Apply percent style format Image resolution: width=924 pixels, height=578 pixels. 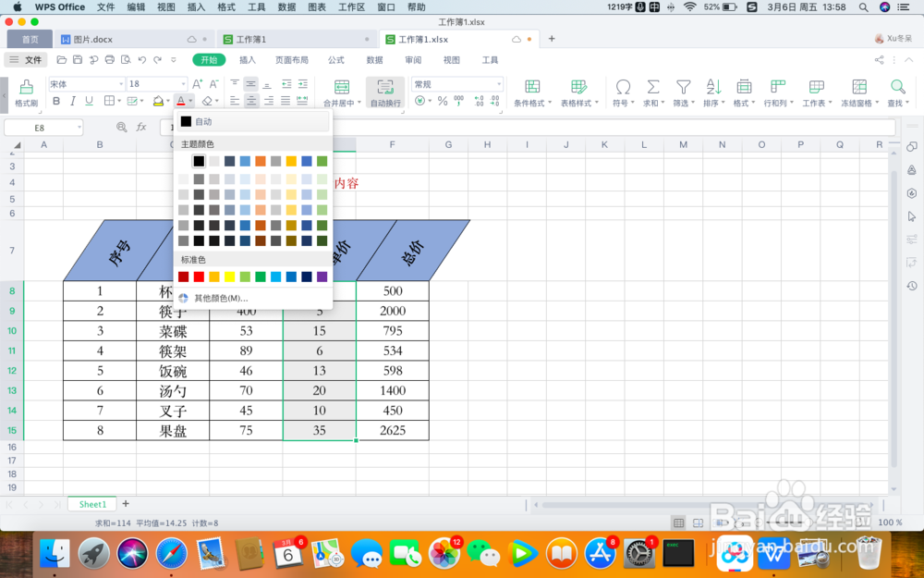443,101
